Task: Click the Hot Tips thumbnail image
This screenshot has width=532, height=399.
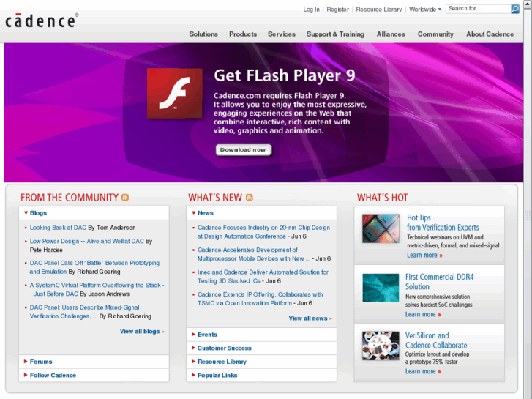Action: coord(381,228)
